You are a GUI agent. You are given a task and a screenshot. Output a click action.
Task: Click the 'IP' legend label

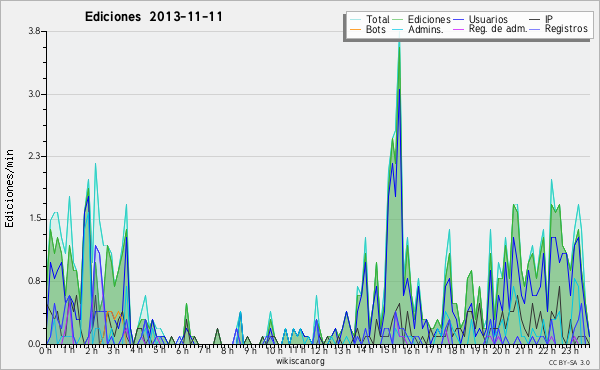click(549, 19)
